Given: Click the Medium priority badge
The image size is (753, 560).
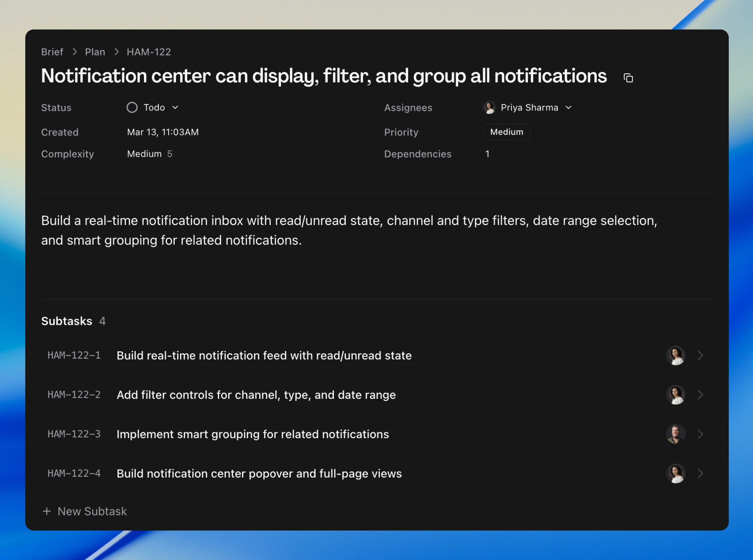Looking at the screenshot, I should coord(506,132).
